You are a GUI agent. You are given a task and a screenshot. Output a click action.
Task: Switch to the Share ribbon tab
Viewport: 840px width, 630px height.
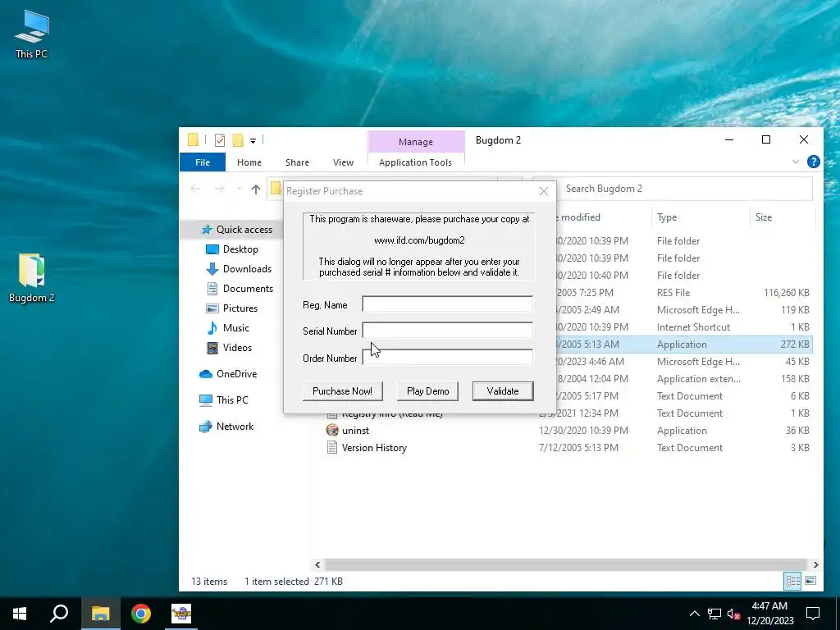(x=297, y=162)
